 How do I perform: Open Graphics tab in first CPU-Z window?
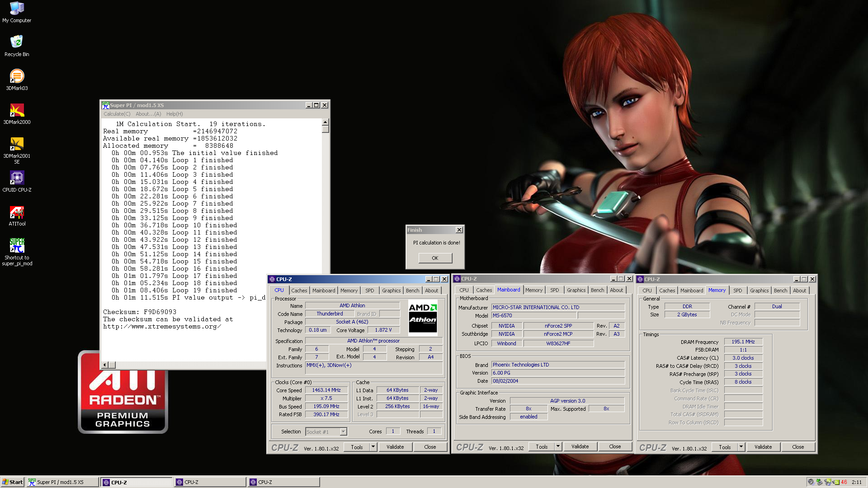(x=391, y=291)
